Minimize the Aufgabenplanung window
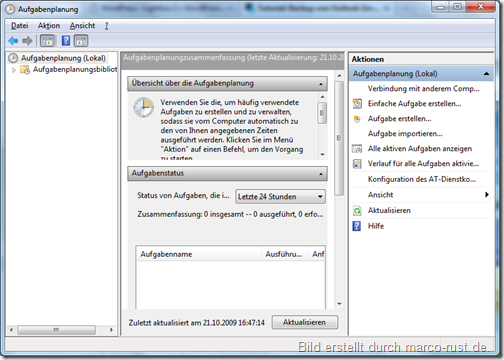The height and width of the screenshot is (360, 504). [x=441, y=7]
